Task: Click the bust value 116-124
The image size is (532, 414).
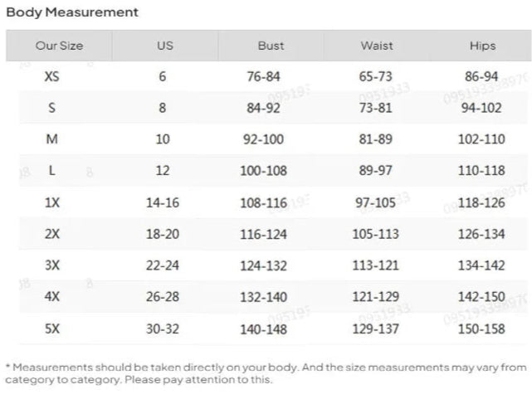Action: [264, 234]
